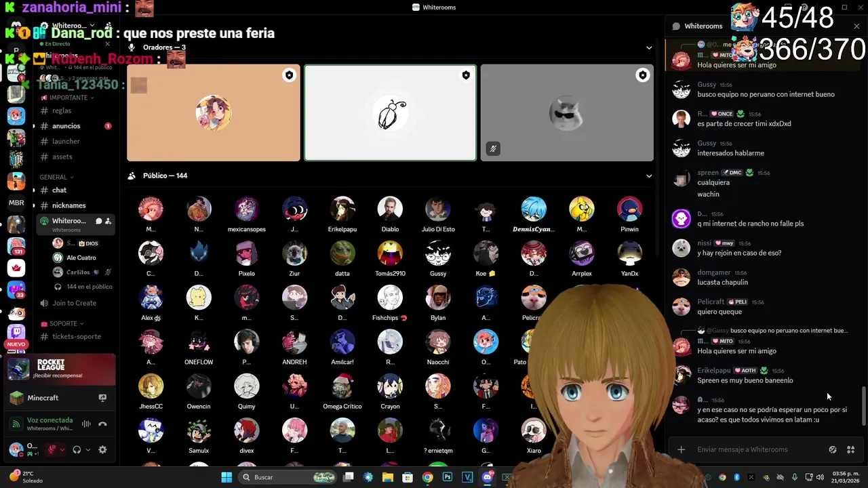The height and width of the screenshot is (488, 868).
Task: Open Windows Start menu
Action: pyautogui.click(x=226, y=477)
